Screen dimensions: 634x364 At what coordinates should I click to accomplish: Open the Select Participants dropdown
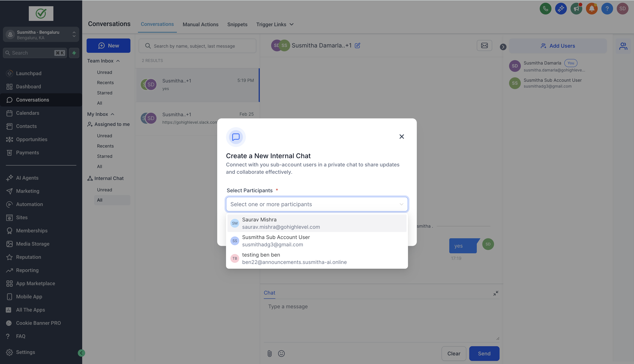(316, 204)
